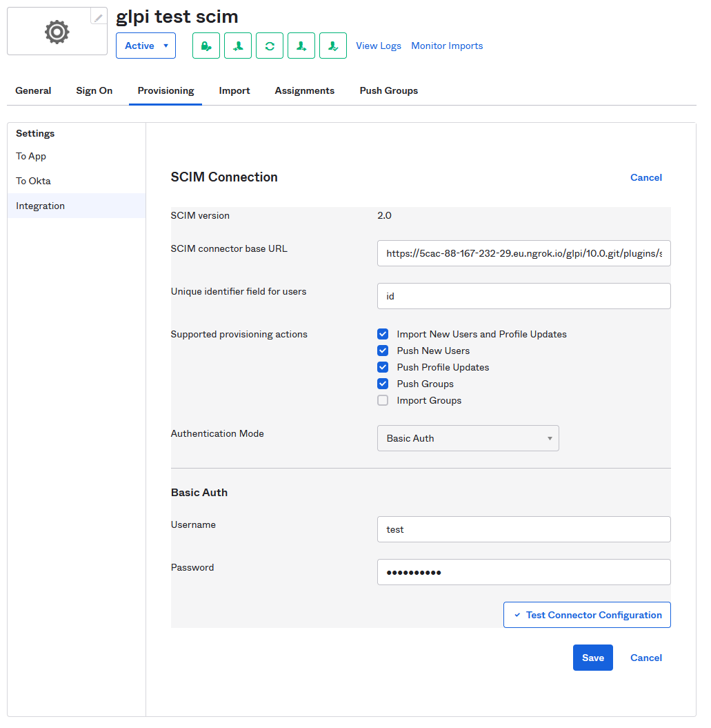Enable Import Groups checkbox

tap(383, 400)
